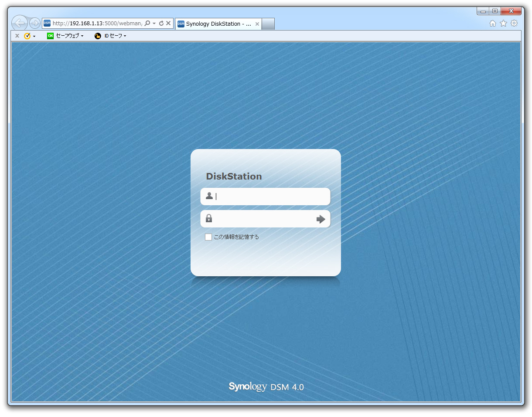Click the green OK safe web icon
This screenshot has height=417, width=532.
(x=51, y=36)
